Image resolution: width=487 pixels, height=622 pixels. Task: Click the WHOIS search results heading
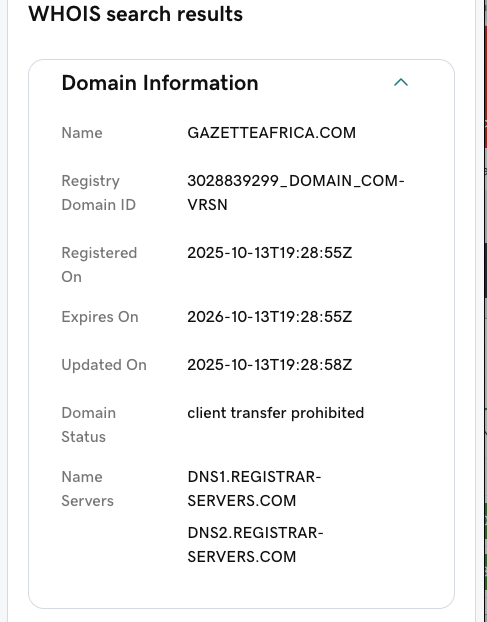135,14
